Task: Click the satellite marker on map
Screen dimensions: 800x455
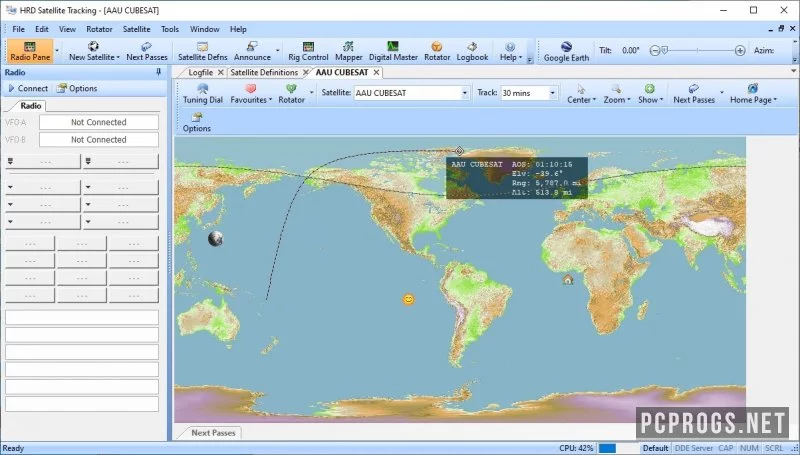Action: pos(459,150)
